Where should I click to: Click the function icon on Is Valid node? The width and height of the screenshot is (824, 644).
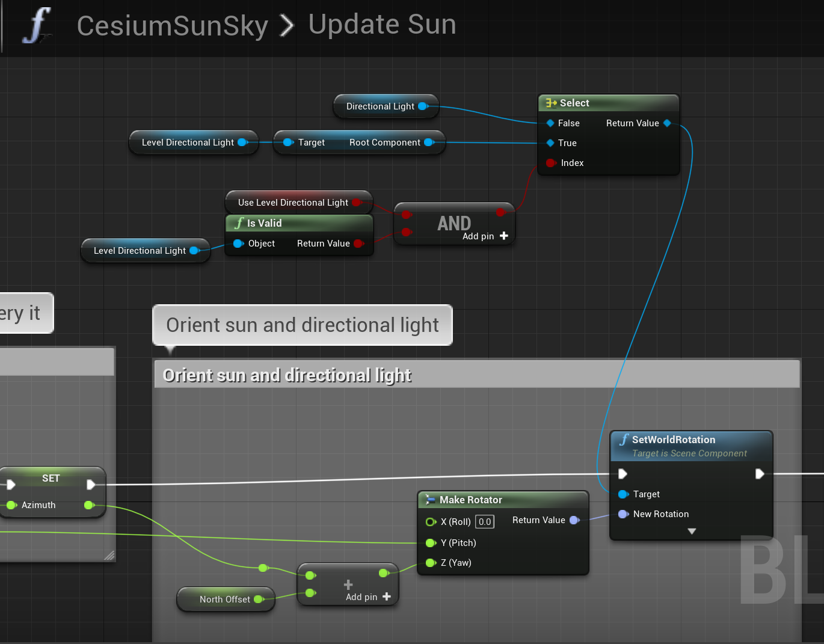(239, 223)
